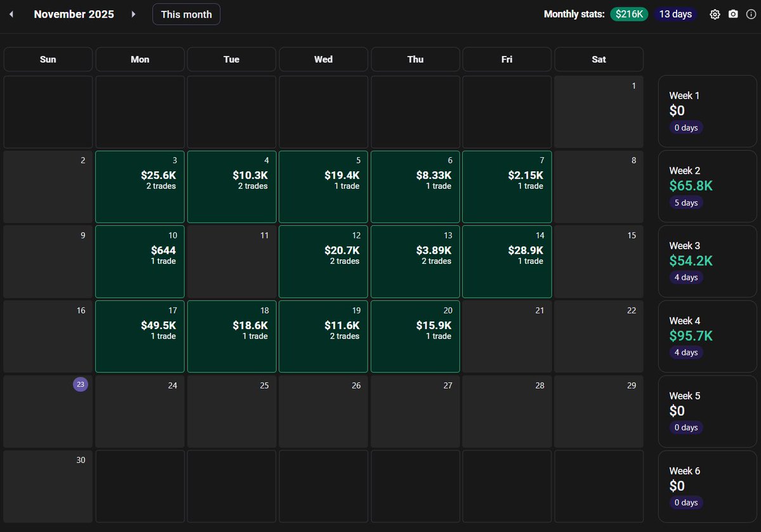
Task: Select the empty November 2 cell
Action: click(x=48, y=186)
